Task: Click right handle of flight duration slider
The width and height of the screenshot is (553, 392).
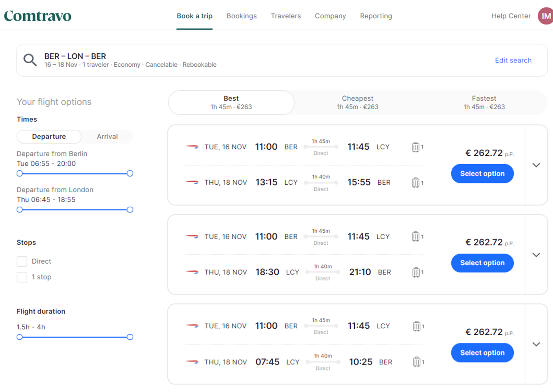Action: tap(130, 337)
